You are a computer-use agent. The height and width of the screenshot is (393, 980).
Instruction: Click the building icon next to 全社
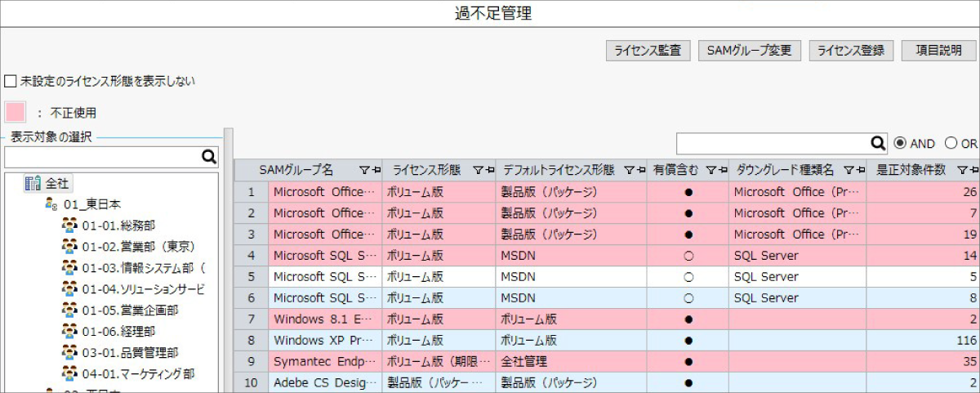coord(33,184)
